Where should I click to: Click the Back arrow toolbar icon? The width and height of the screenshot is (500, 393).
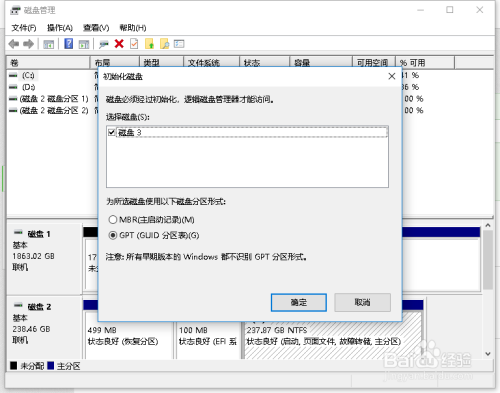14,44
